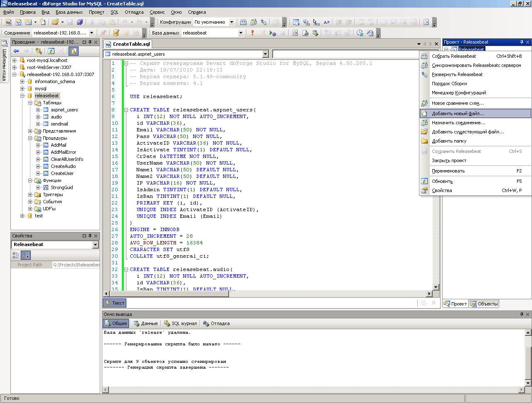Toggle Alphabetical sort in Свойства panel
Viewport: 532px width, 404px height.
tap(26, 255)
